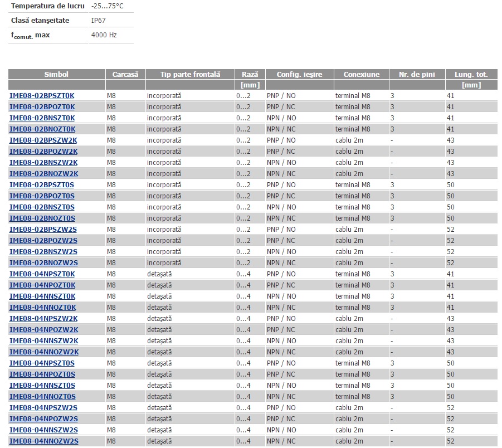The width and height of the screenshot is (502, 448).
Task: Open product link IME08-04NPOZT0K
Action: (x=42, y=285)
